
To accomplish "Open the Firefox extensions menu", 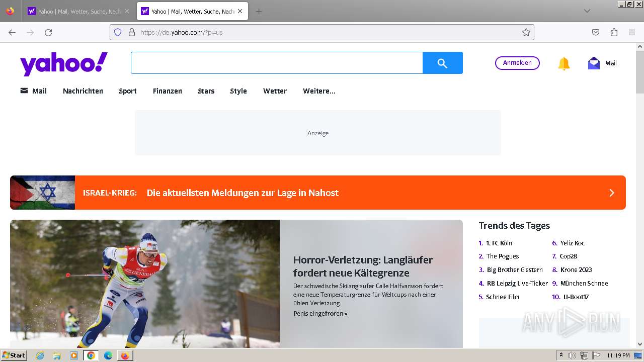I will tap(614, 32).
